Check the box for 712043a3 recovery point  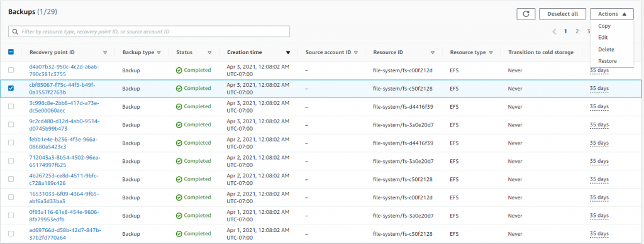(x=11, y=161)
